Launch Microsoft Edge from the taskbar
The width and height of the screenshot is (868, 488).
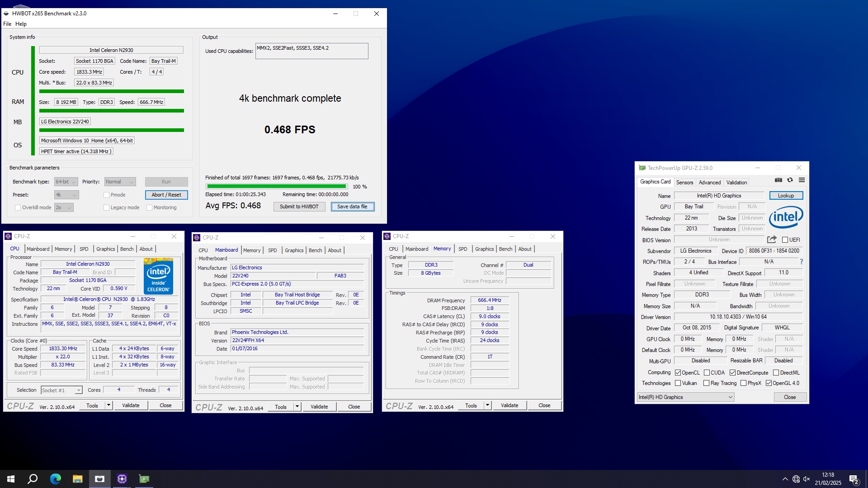tap(55, 479)
